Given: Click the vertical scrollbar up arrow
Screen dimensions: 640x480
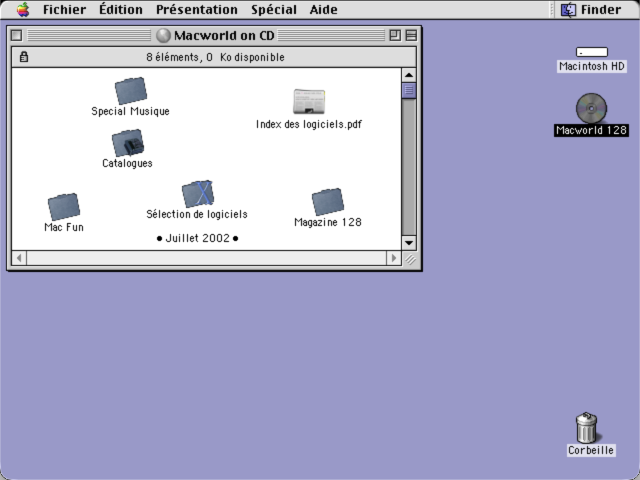Looking at the screenshot, I should tap(409, 75).
